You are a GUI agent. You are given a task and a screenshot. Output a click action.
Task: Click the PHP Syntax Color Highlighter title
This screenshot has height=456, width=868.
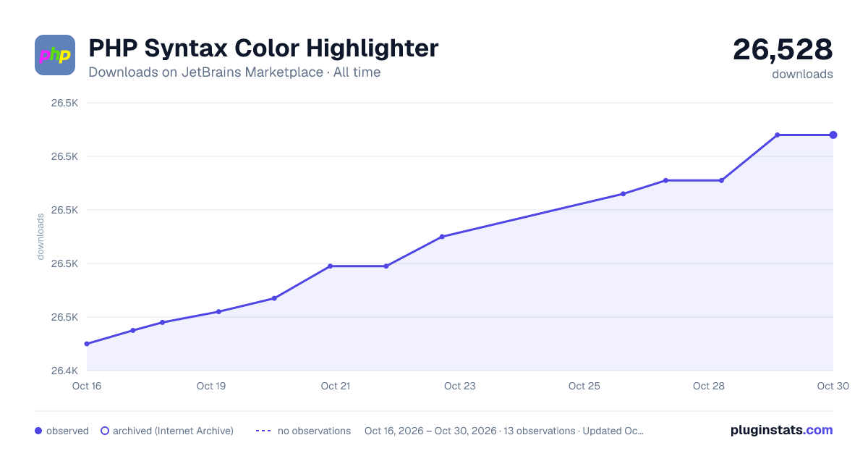tap(263, 48)
